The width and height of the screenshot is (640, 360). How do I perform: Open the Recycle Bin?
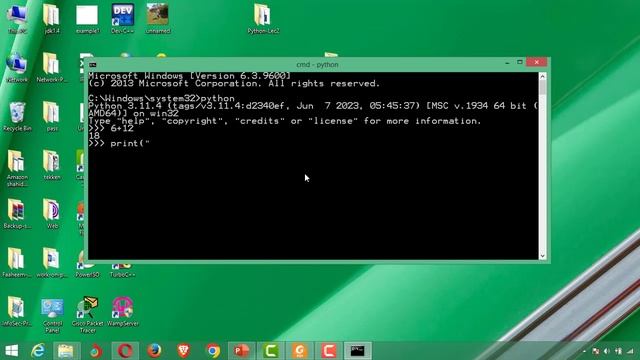point(17,116)
